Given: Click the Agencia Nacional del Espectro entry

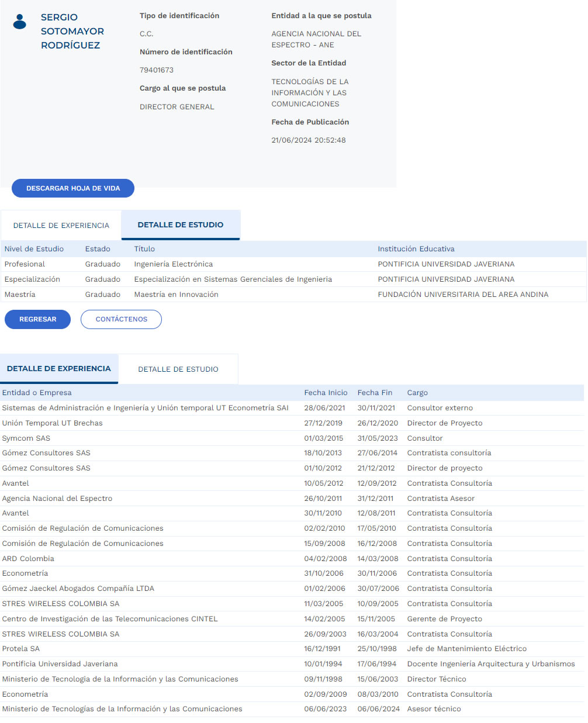Looking at the screenshot, I should click(57, 499).
